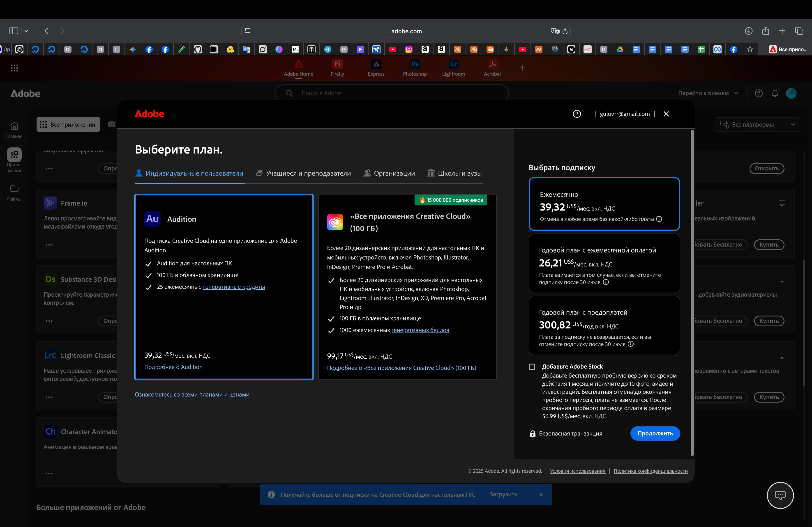The height and width of the screenshot is (527, 812).
Task: Open the Adobe apps grid icon
Action: 14,68
